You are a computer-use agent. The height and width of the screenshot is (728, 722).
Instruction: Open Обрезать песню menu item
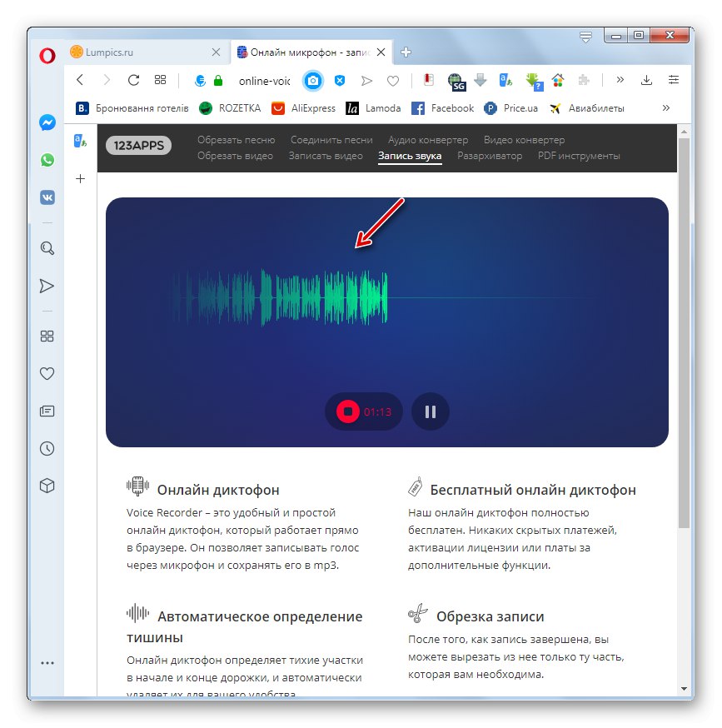[x=236, y=140]
